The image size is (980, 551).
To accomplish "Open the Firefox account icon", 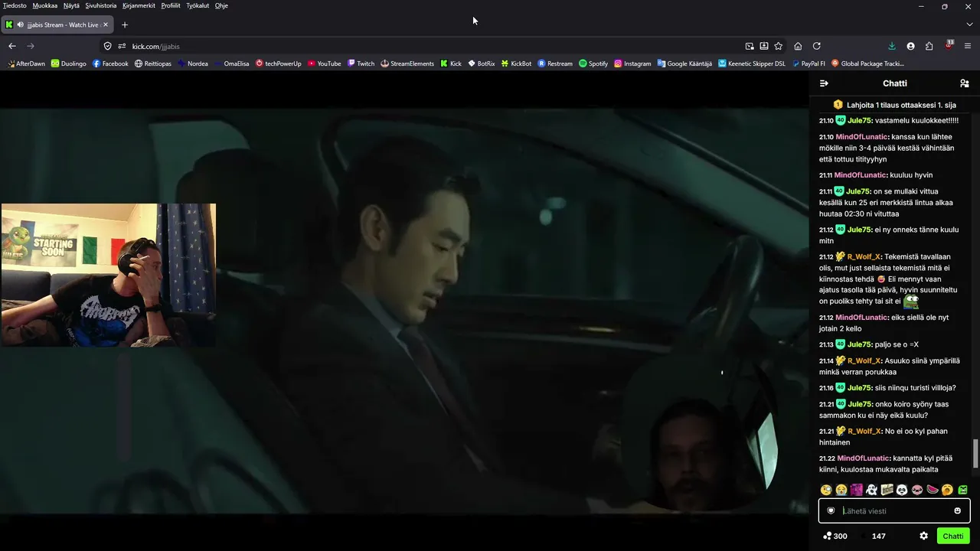I will click(910, 46).
